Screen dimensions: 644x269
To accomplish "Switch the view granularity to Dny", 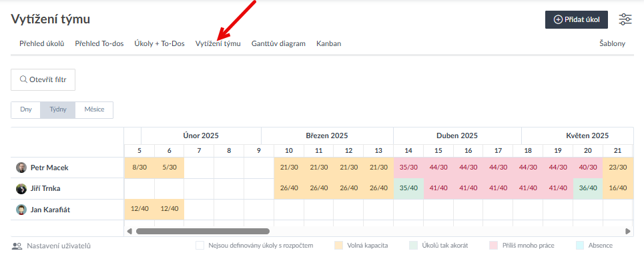I will (x=25, y=109).
